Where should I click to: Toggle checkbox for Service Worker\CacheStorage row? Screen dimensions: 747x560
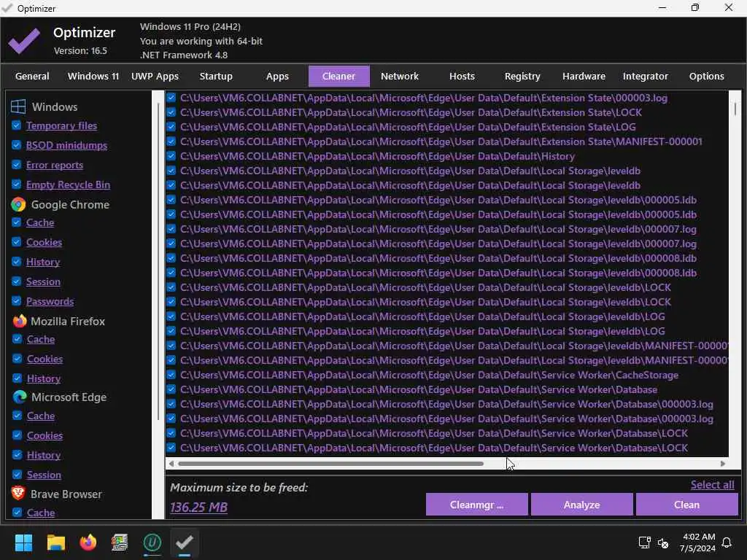171,375
